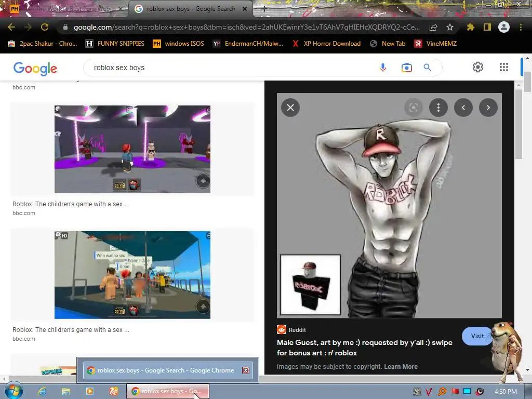532x399 pixels.
Task: Click the page vertical scrollbar
Action: click(x=527, y=82)
